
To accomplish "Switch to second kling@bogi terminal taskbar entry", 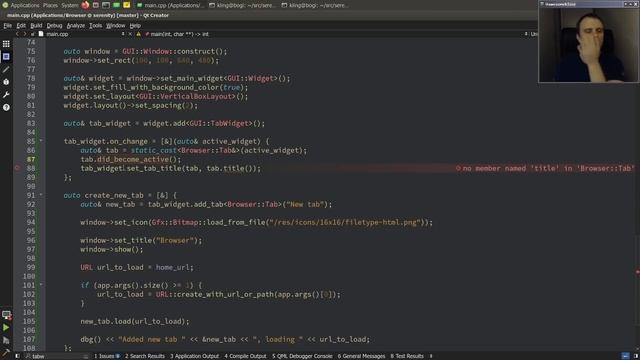I will click(x=315, y=5).
